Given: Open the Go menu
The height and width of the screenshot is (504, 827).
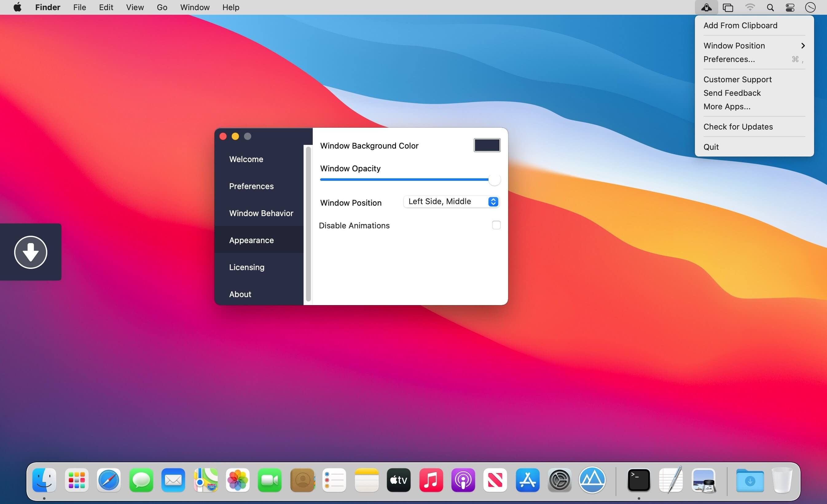Looking at the screenshot, I should [162, 7].
